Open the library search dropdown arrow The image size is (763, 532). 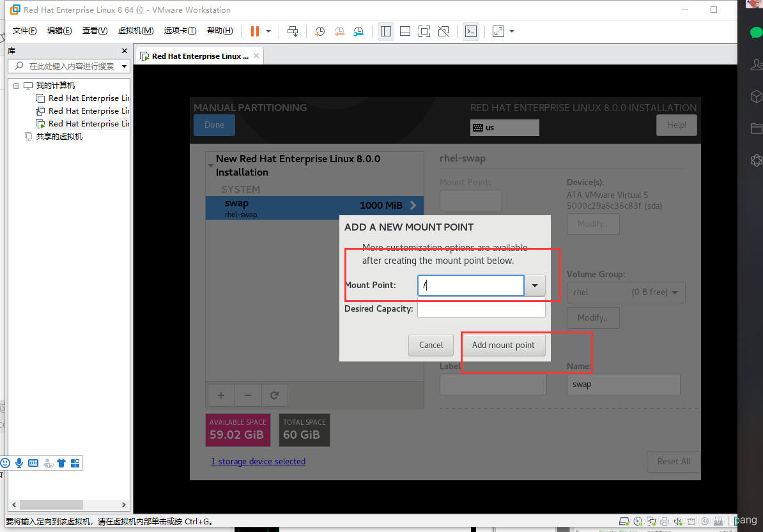[x=125, y=66]
